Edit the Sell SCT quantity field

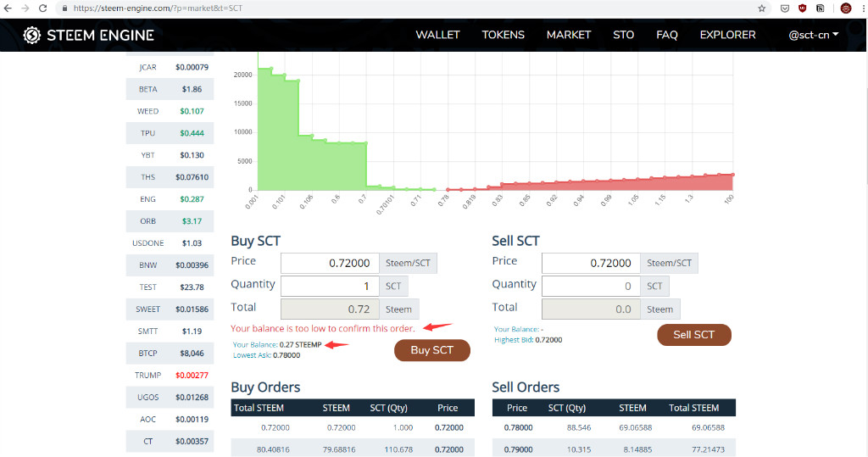[x=591, y=287]
